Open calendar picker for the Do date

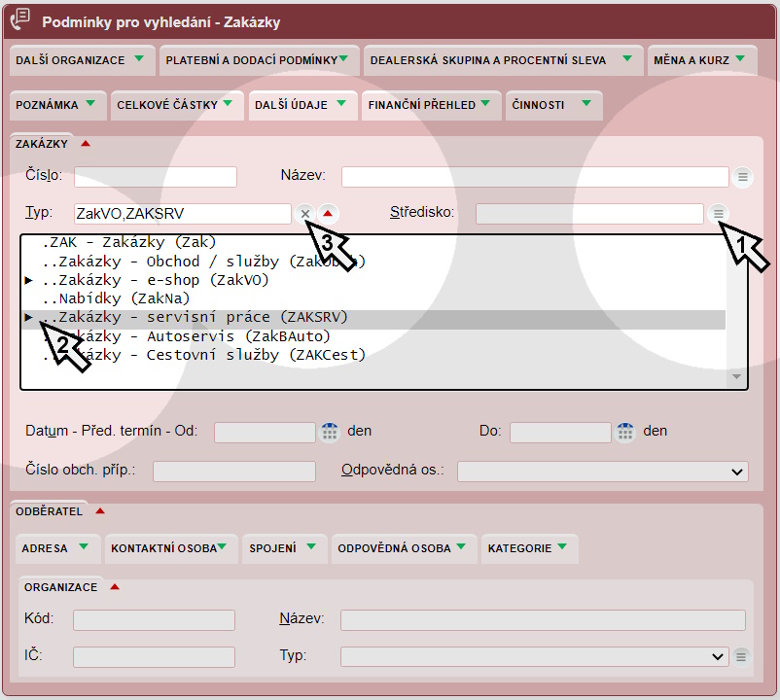(624, 431)
